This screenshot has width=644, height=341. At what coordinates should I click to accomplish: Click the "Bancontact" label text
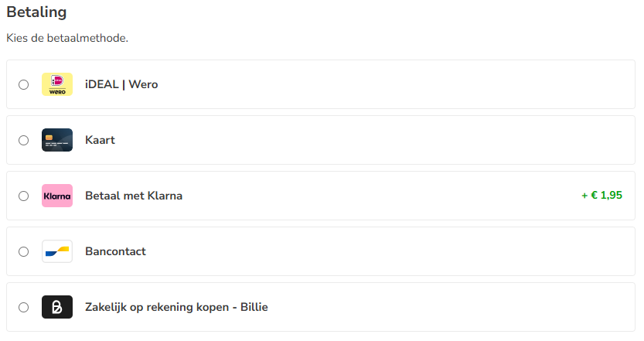pos(115,251)
